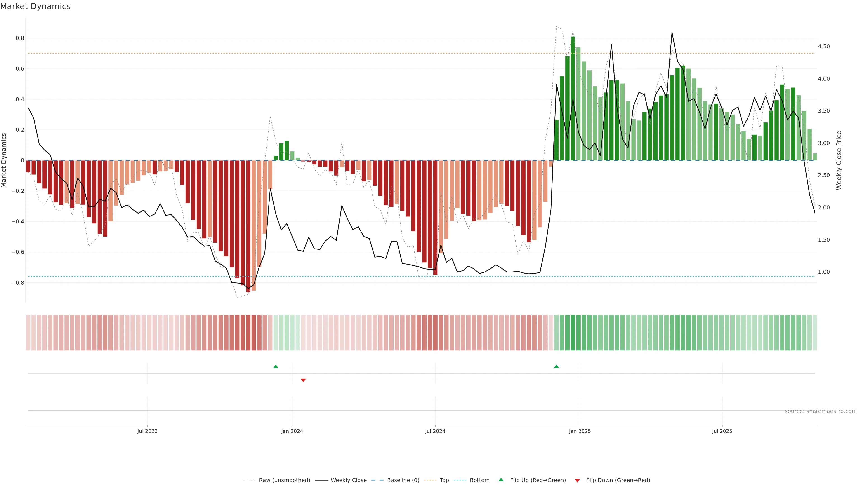Click the red triangle icon in the legend
This screenshot has height=488, width=868.
[x=577, y=480]
